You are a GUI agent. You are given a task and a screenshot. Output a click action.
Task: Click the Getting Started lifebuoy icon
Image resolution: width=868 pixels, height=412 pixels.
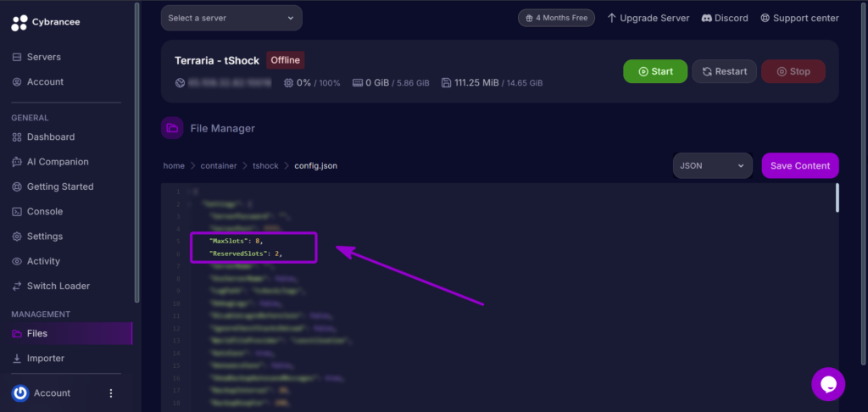pyautogui.click(x=17, y=187)
